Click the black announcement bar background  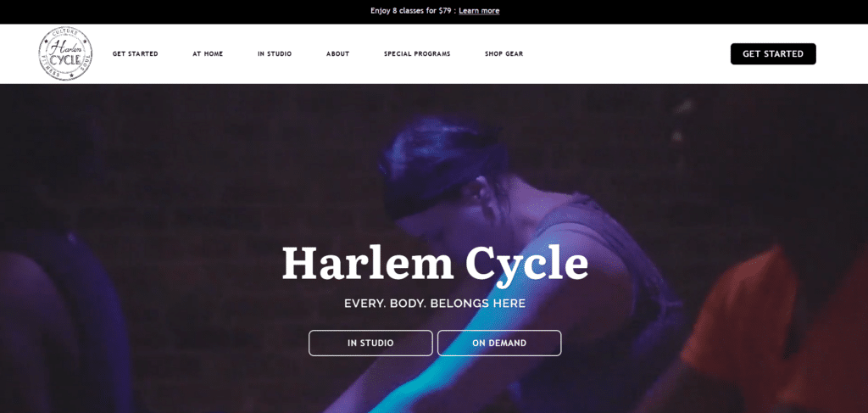click(166, 11)
